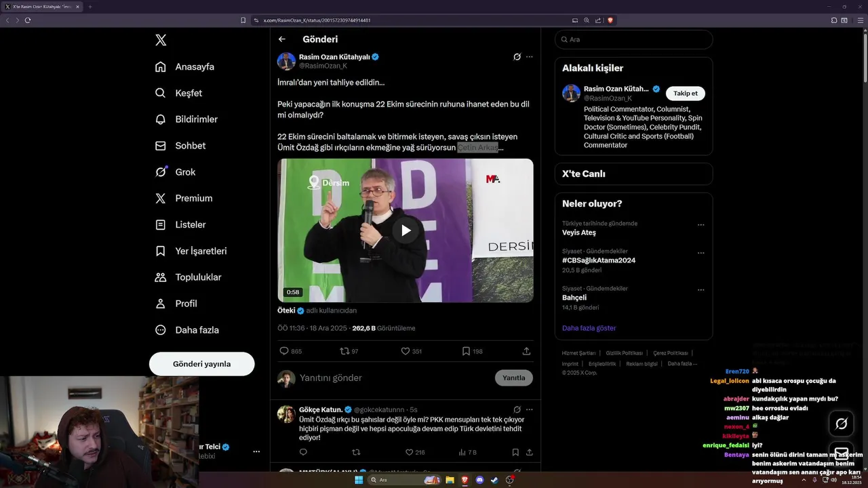Open more options on the main post

point(530,57)
